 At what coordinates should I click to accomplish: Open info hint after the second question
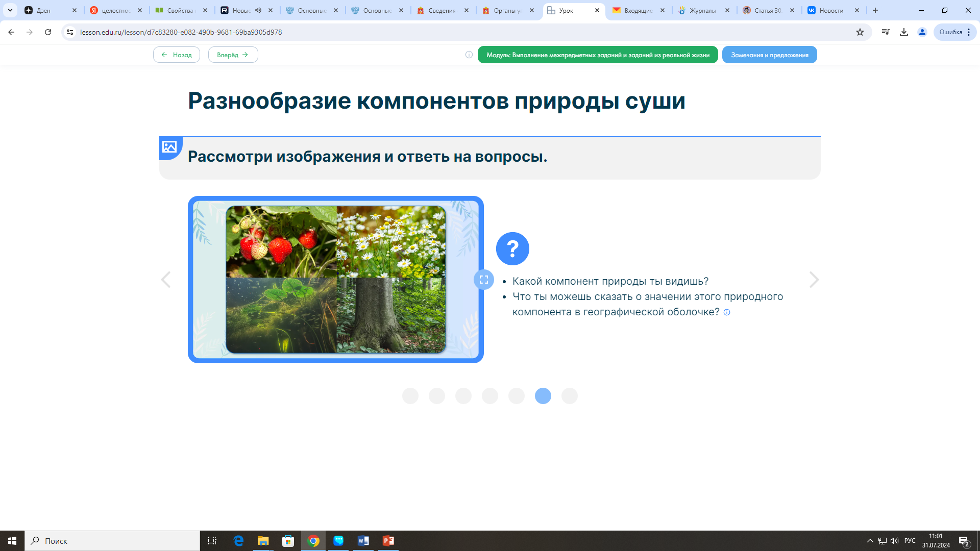coord(727,312)
